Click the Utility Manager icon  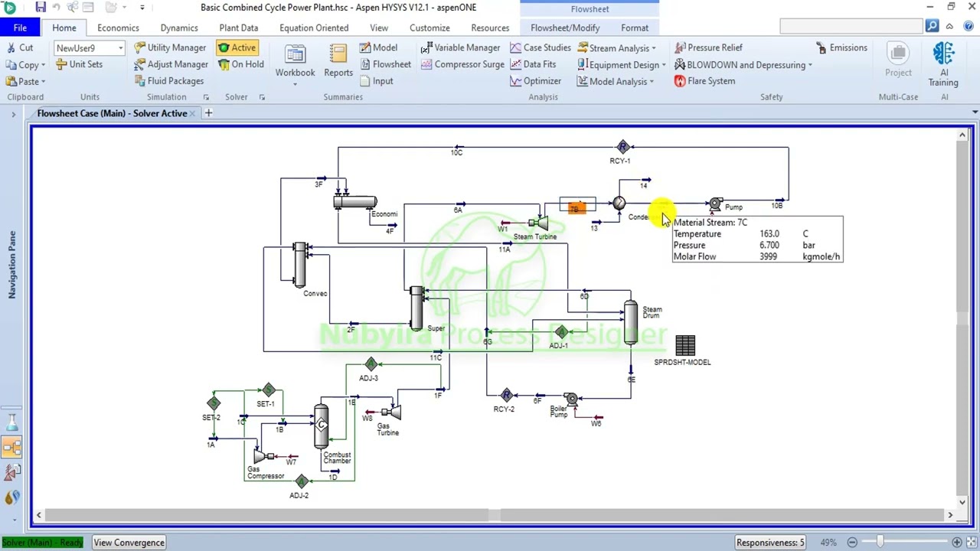tap(139, 47)
